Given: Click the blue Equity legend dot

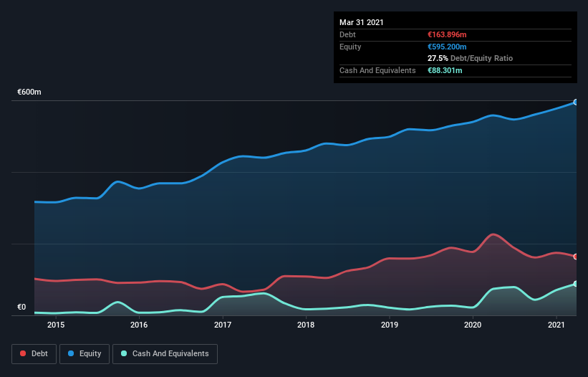Looking at the screenshot, I should (71, 353).
